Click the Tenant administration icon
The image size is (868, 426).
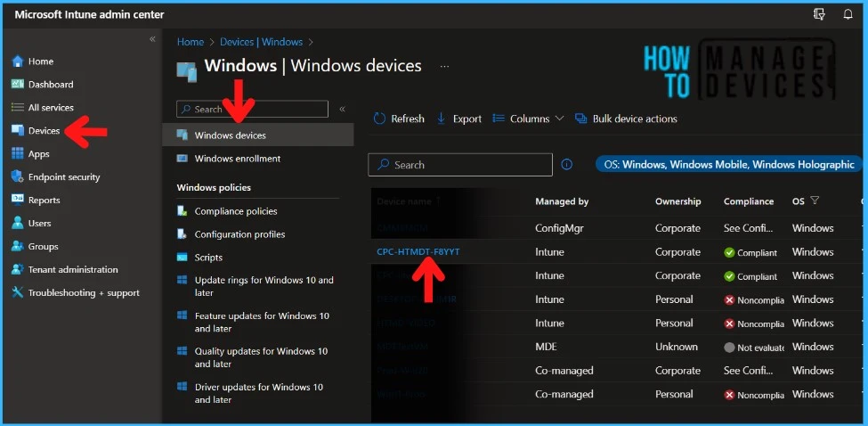tap(18, 269)
